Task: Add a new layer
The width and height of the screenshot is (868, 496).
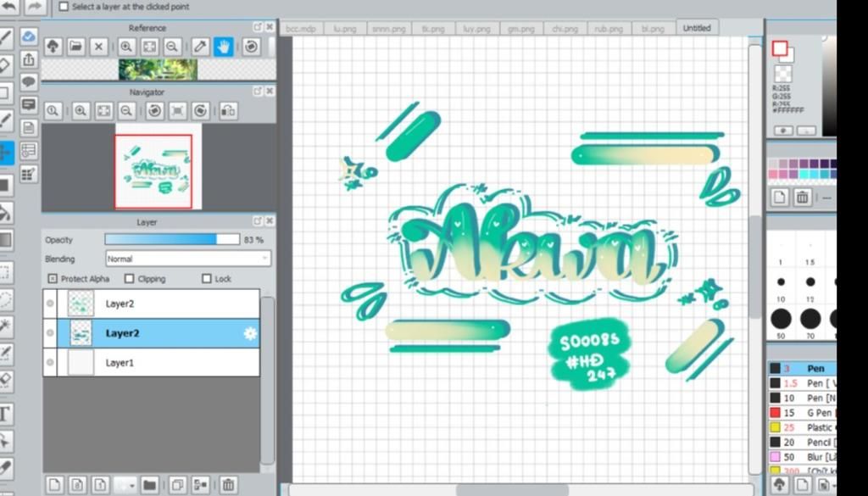Action: [53, 486]
